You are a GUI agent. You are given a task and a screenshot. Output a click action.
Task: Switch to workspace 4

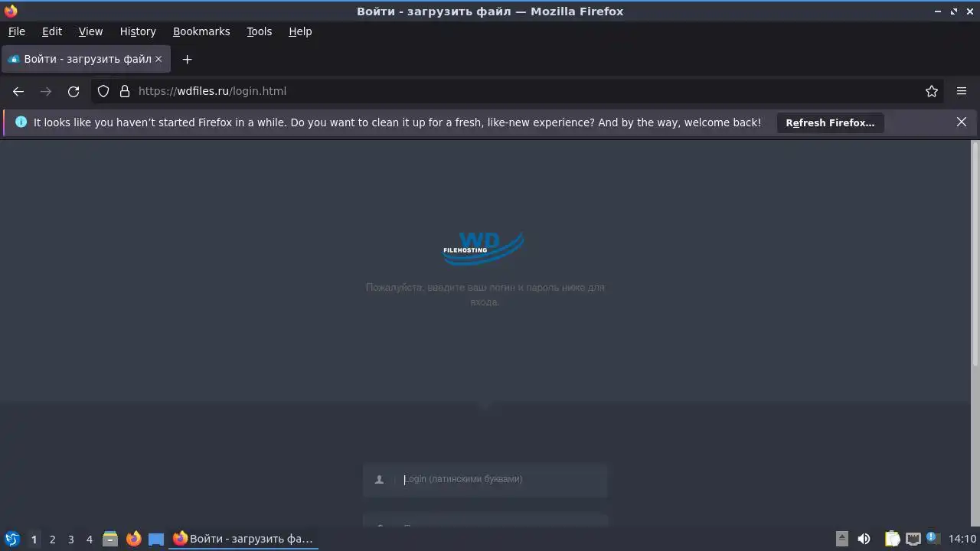click(89, 540)
